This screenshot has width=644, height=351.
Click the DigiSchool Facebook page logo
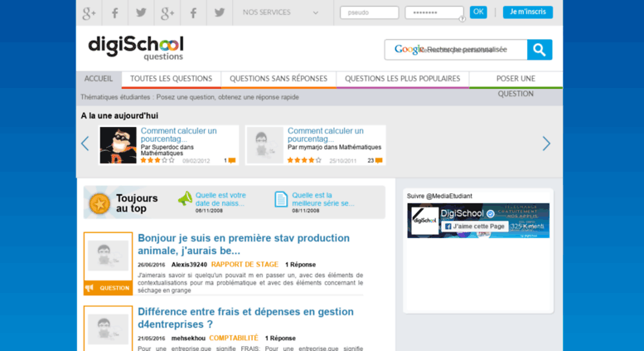coord(424,221)
